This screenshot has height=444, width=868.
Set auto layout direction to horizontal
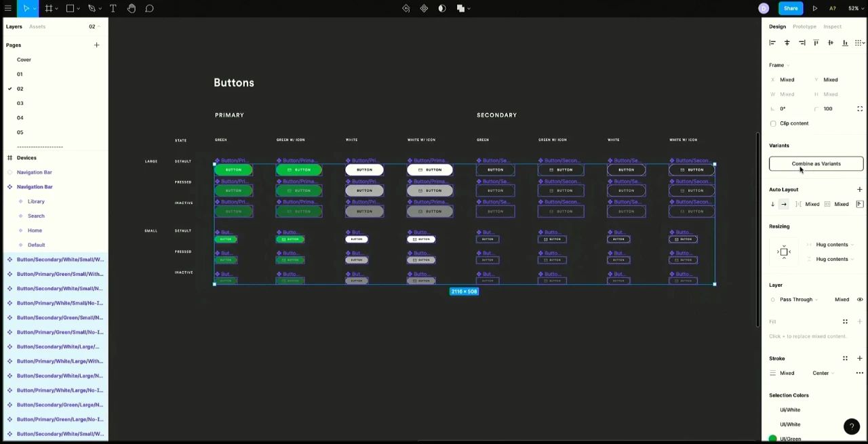click(x=784, y=204)
